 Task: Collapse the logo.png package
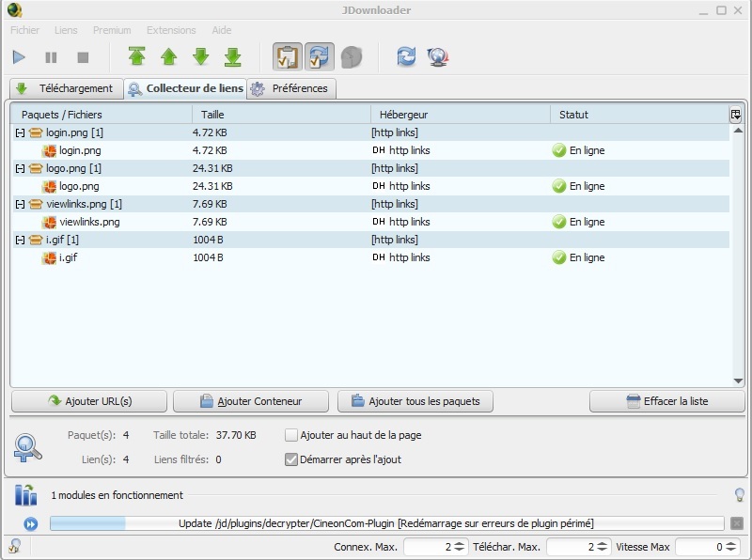pyautogui.click(x=20, y=169)
